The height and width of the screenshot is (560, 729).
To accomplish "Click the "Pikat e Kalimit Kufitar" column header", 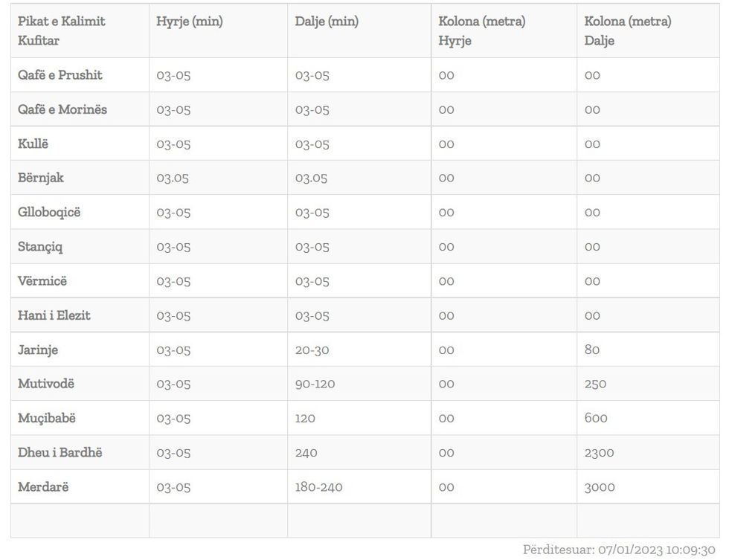I will (62, 30).
